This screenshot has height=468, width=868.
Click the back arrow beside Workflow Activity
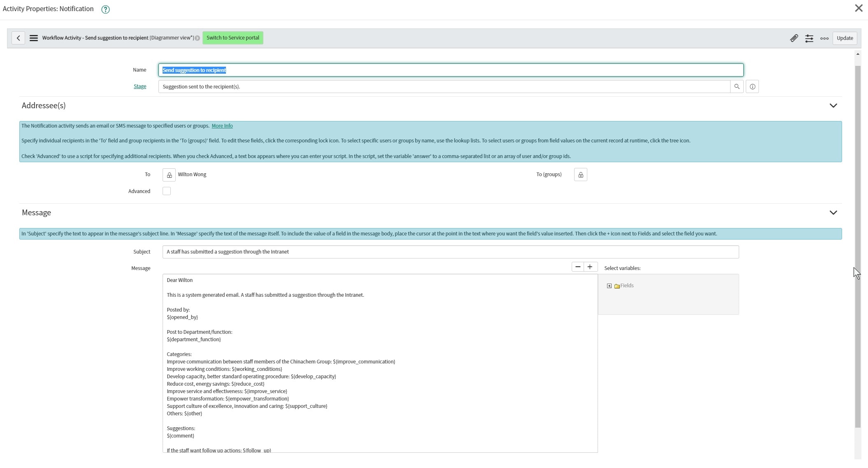point(18,37)
